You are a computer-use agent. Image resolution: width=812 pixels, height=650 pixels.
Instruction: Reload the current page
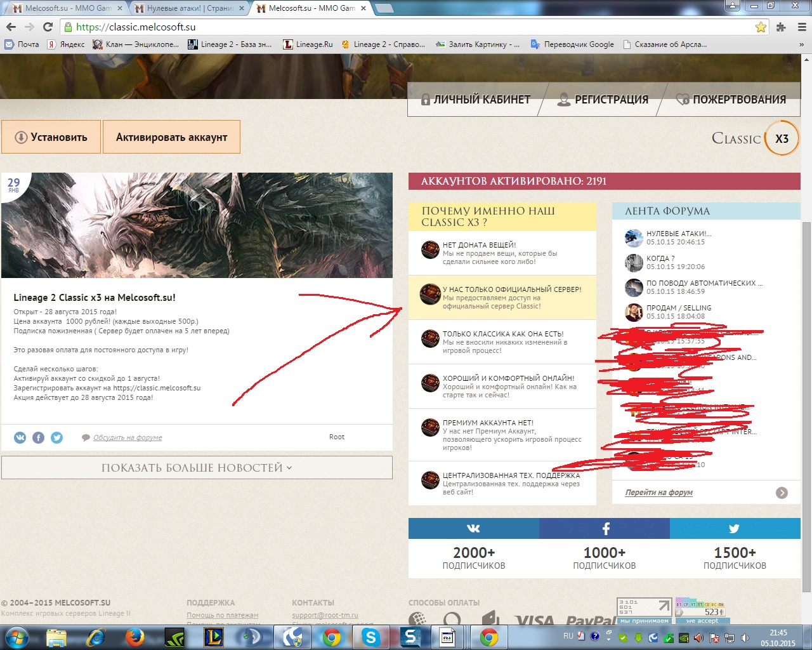(x=48, y=27)
